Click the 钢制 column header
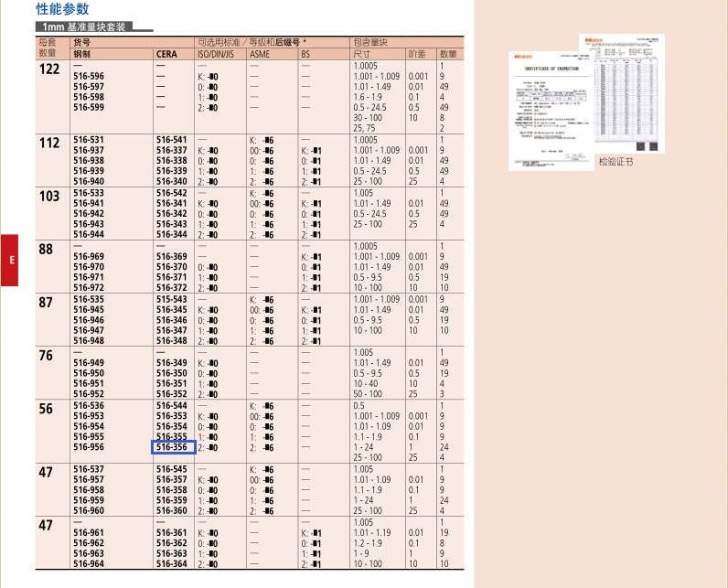The width and height of the screenshot is (728, 588). [81, 54]
